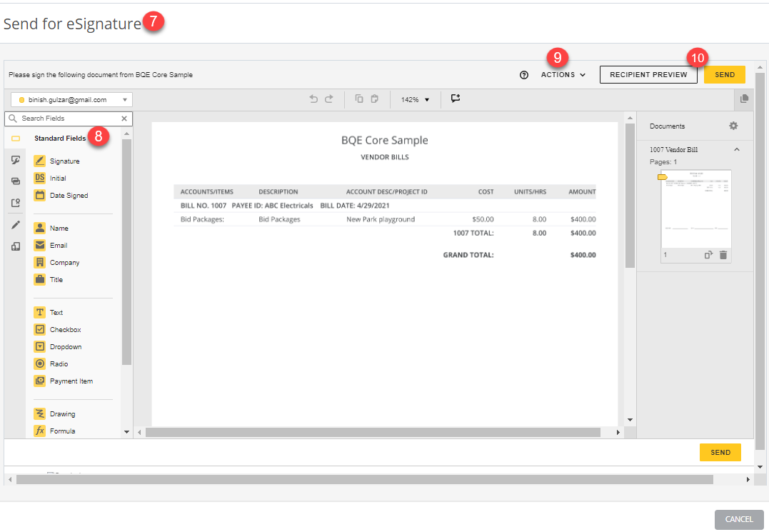The height and width of the screenshot is (532, 769).
Task: Select the Standard Fields sidebar tab icon
Action: (16, 139)
